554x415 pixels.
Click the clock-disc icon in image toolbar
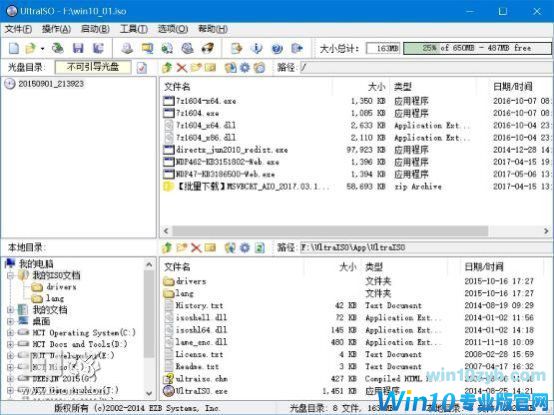[259, 67]
